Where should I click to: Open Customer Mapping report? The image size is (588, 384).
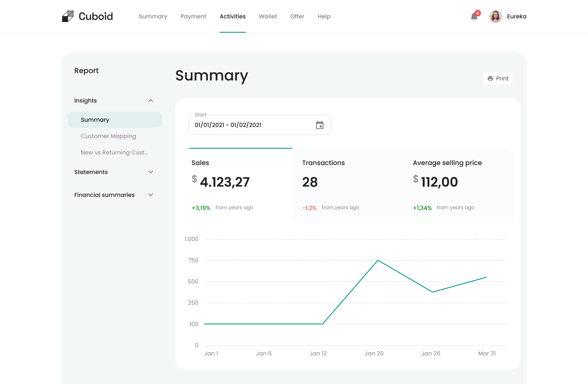108,136
